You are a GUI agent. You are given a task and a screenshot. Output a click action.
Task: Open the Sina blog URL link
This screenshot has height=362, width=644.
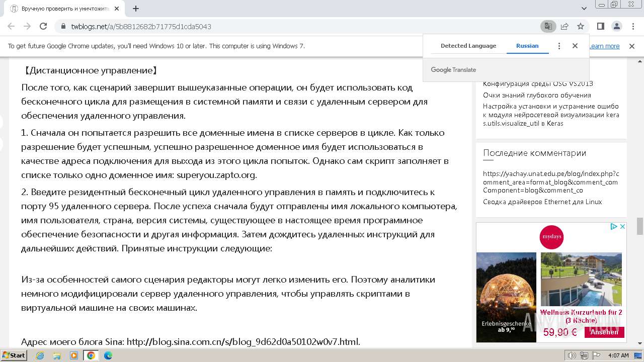[x=243, y=342]
